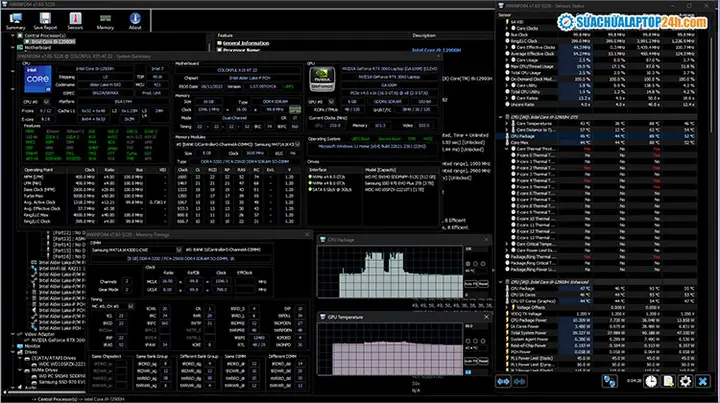The image size is (720, 403).
Task: Open the About info icon
Action: pos(135,18)
